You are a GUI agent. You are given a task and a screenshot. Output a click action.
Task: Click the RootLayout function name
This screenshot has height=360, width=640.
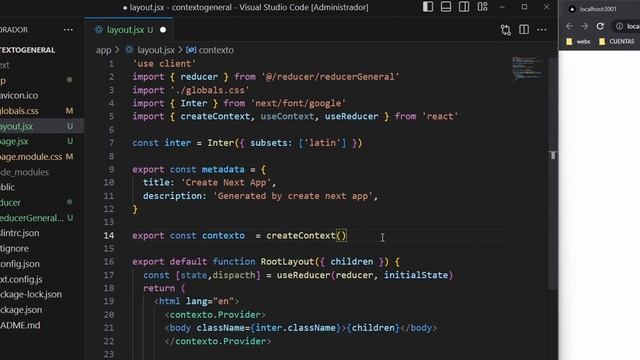[287, 262]
